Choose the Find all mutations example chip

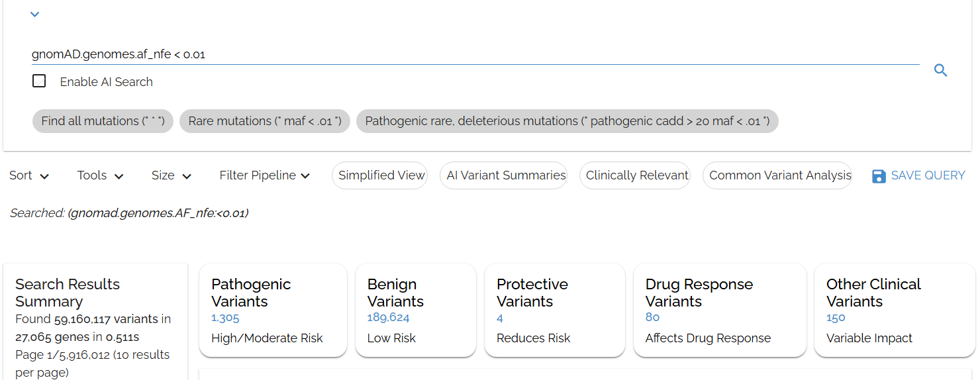coord(103,121)
